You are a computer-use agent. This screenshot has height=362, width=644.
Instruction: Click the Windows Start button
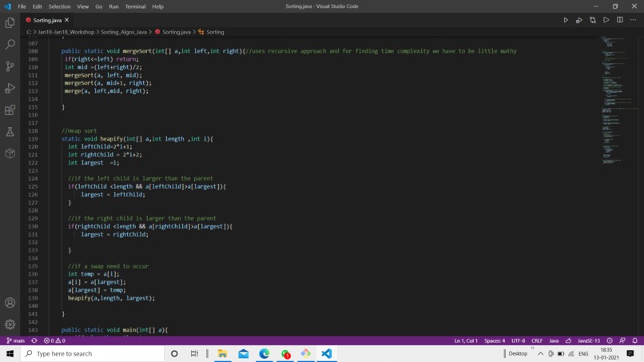point(10,353)
